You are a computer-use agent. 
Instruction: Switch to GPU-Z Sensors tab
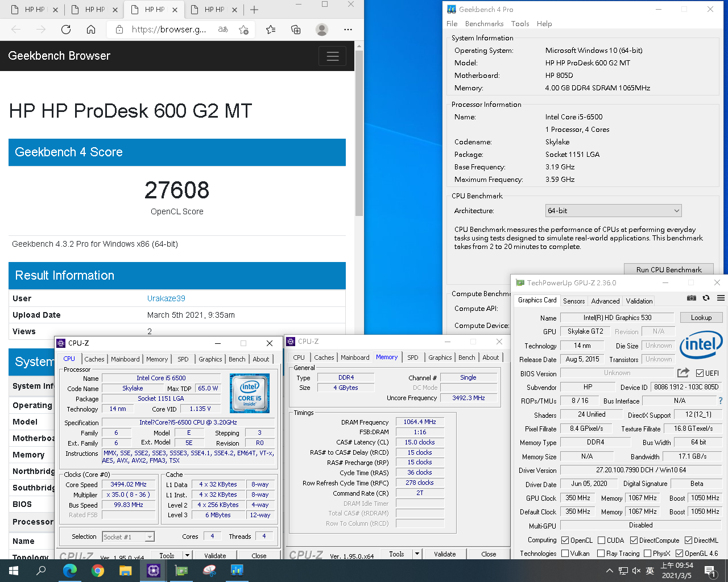point(574,301)
